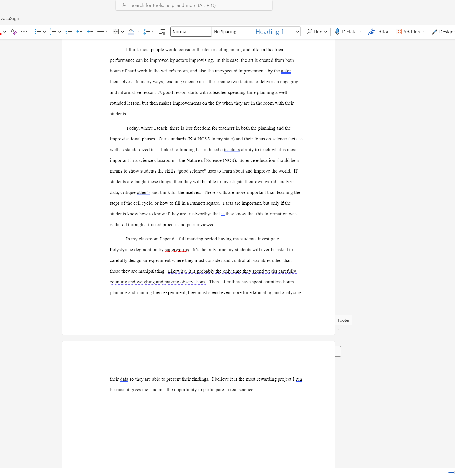Expand font color dropdown arrow
455x476 pixels.
pyautogui.click(x=5, y=32)
